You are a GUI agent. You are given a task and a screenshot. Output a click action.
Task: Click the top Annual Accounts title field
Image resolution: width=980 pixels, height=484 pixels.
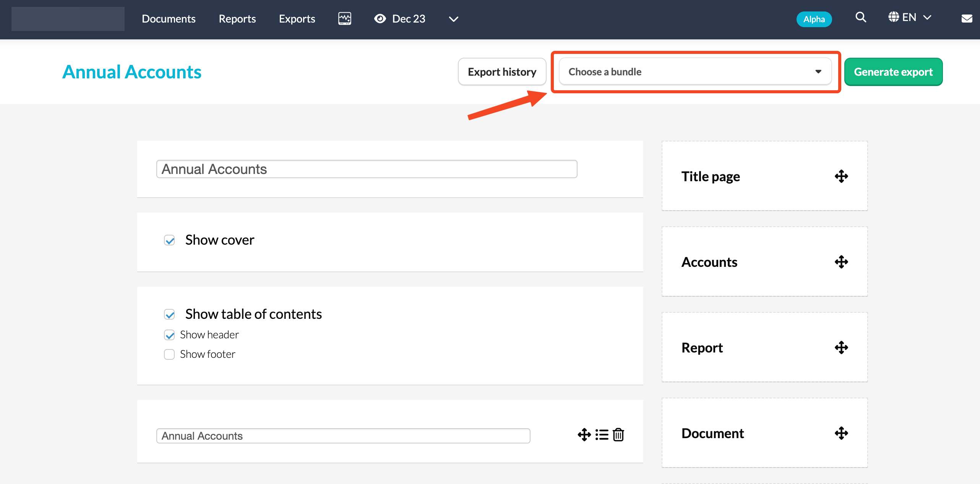pos(366,169)
